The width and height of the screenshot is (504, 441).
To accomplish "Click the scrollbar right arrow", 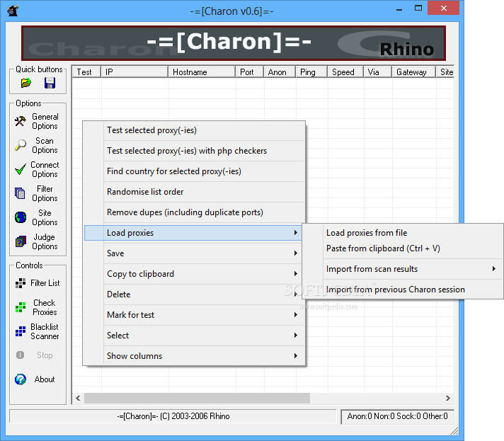I will tap(448, 399).
